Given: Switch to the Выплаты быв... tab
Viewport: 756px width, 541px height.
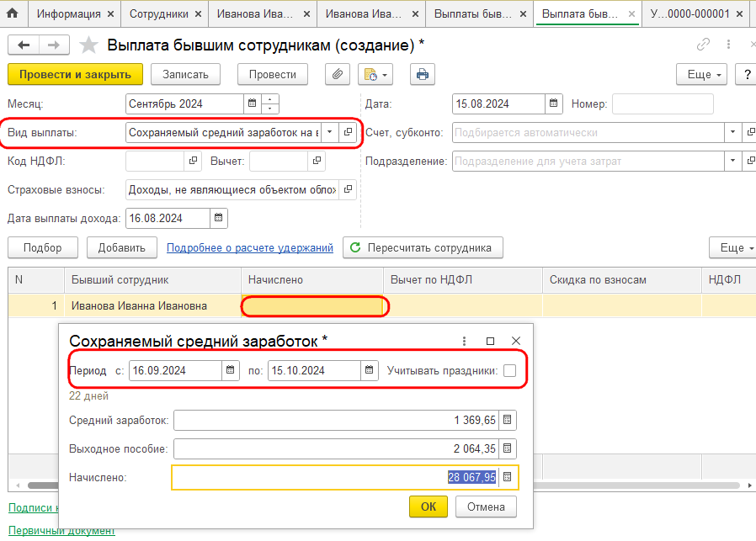Looking at the screenshot, I should pos(473,14).
